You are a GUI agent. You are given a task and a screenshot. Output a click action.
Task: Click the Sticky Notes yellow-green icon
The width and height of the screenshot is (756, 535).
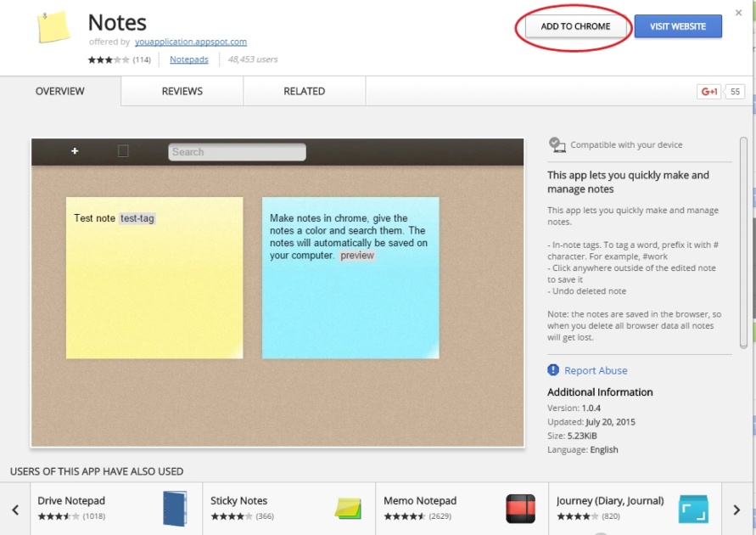(x=348, y=509)
